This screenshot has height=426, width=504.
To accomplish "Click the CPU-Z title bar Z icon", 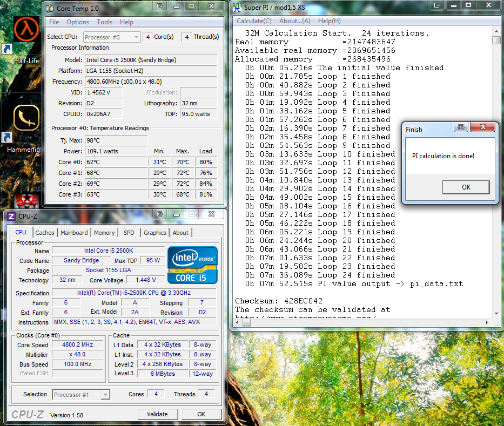I will tap(11, 216).
